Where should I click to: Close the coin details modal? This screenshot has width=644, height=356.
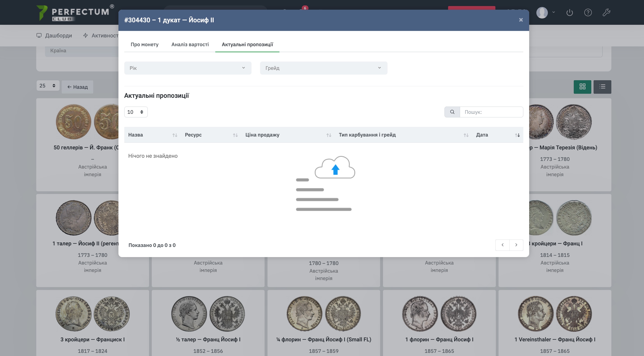521,20
